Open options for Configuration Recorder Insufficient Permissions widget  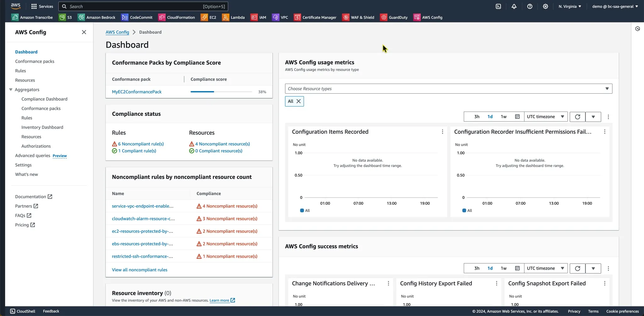click(605, 132)
